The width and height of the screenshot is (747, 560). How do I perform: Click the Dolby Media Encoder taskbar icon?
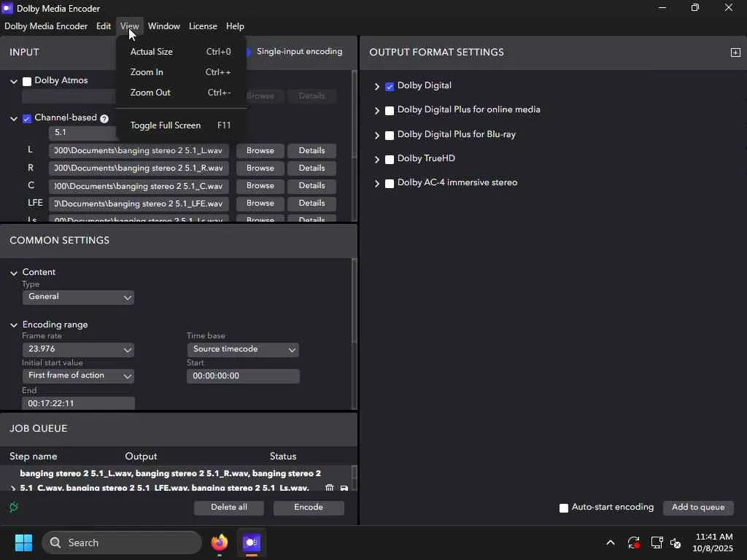coord(252,542)
